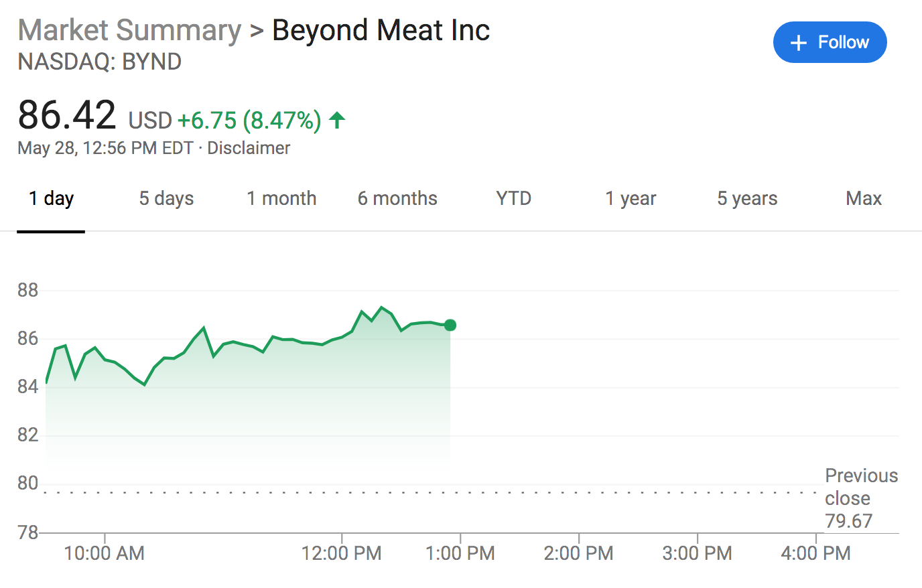Click the 86.42 stock price

(67, 115)
